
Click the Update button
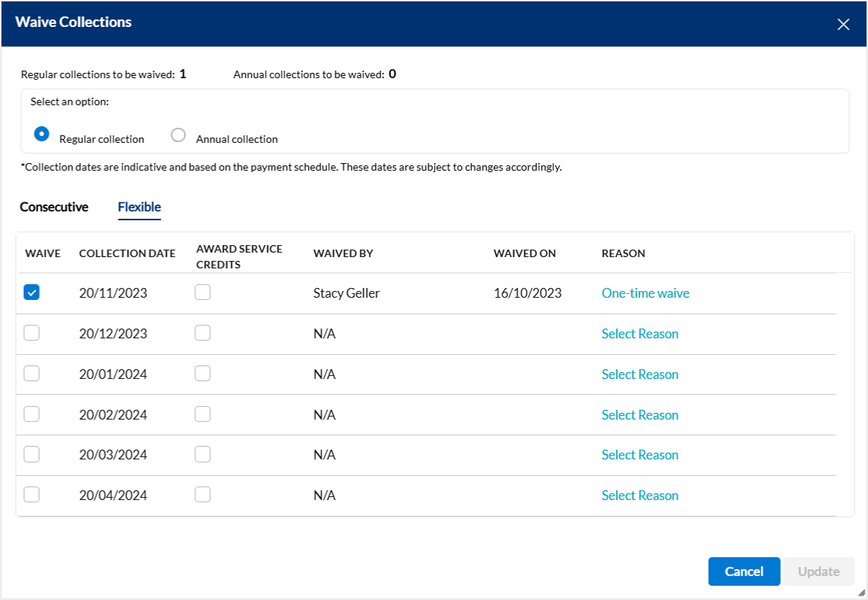[x=818, y=571]
